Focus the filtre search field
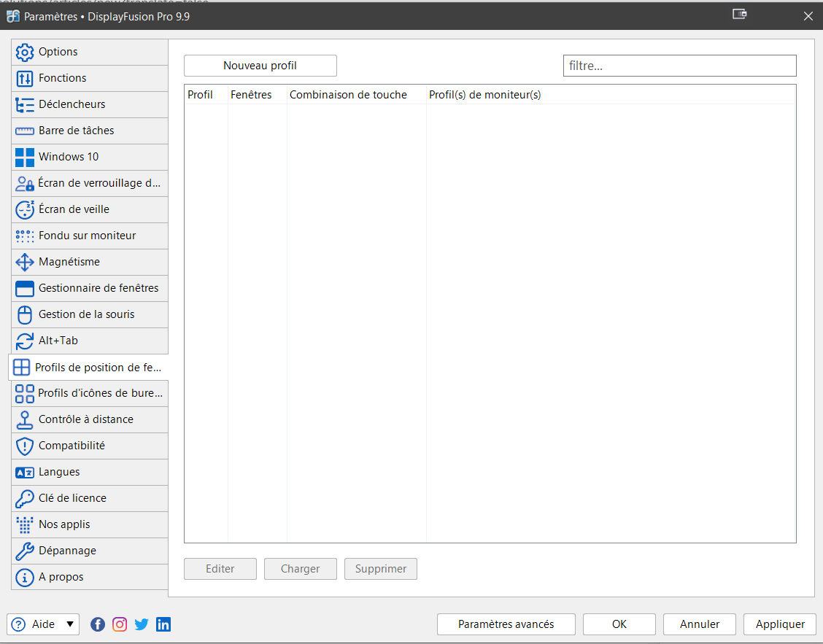This screenshot has height=644, width=823. [x=680, y=66]
